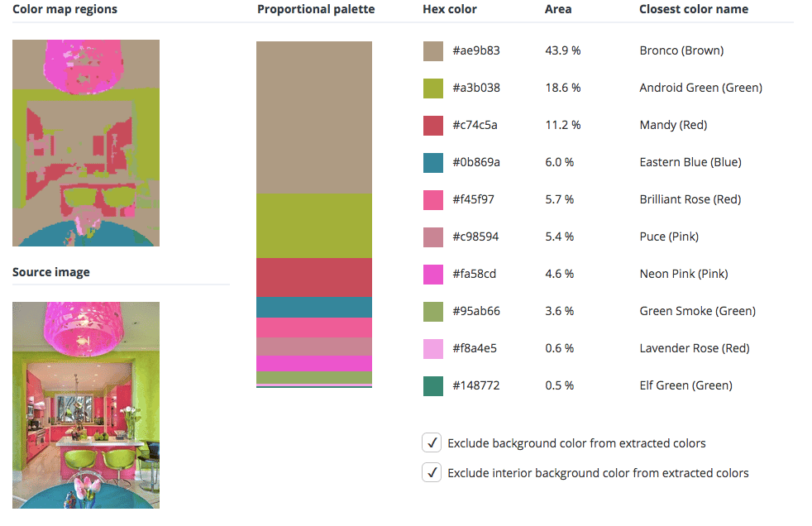The height and width of the screenshot is (526, 812).
Task: Select the Android Green #a3b038 swatch
Action: click(x=433, y=88)
